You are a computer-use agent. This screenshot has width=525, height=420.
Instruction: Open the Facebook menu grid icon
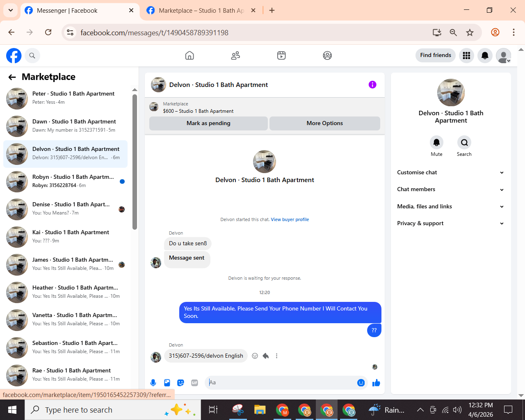click(x=466, y=55)
